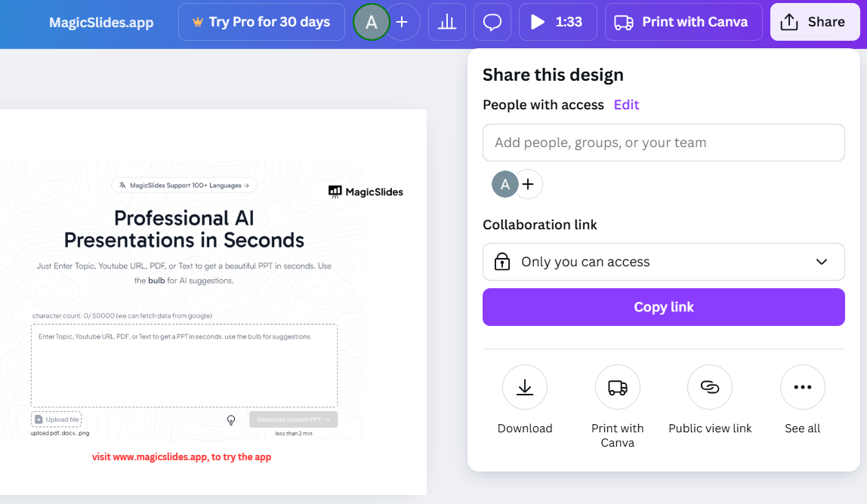This screenshot has height=504, width=867.
Task: Open the Print with Canva truck icon
Action: [618, 387]
